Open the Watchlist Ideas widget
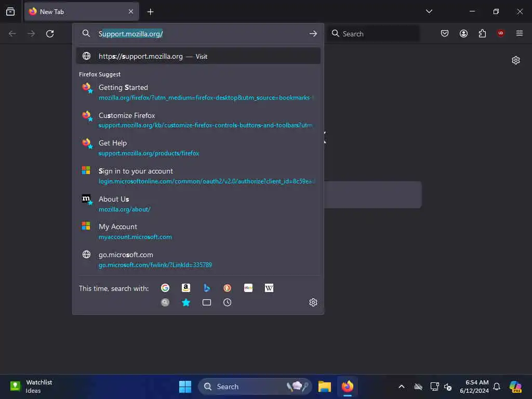This screenshot has height=399, width=532. [x=31, y=387]
